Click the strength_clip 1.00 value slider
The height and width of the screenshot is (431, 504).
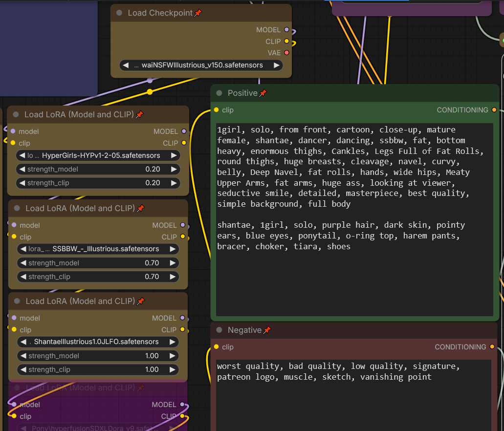point(98,369)
